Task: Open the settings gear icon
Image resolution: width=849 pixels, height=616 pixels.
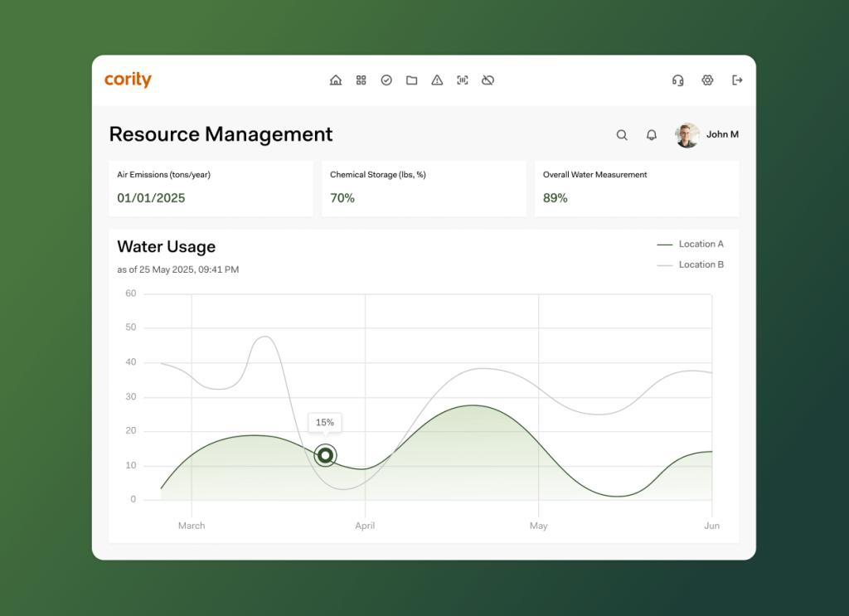Action: [707, 80]
